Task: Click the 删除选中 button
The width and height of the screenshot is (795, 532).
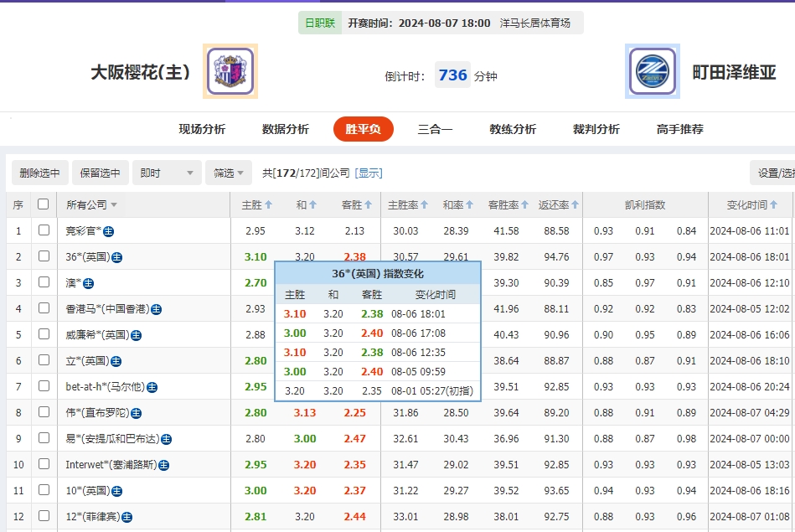Action: coord(38,171)
